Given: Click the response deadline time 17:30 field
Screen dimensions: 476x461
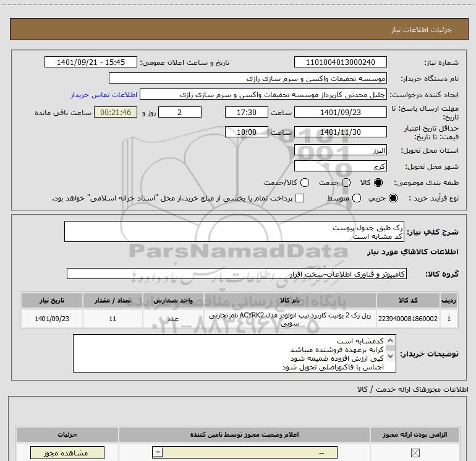Looking at the screenshot, I should [247, 112].
